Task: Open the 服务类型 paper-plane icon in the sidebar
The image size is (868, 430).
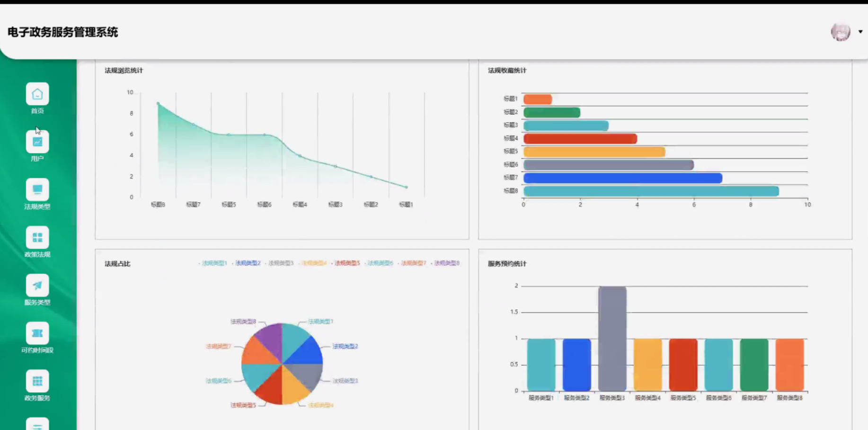Action: click(x=37, y=286)
